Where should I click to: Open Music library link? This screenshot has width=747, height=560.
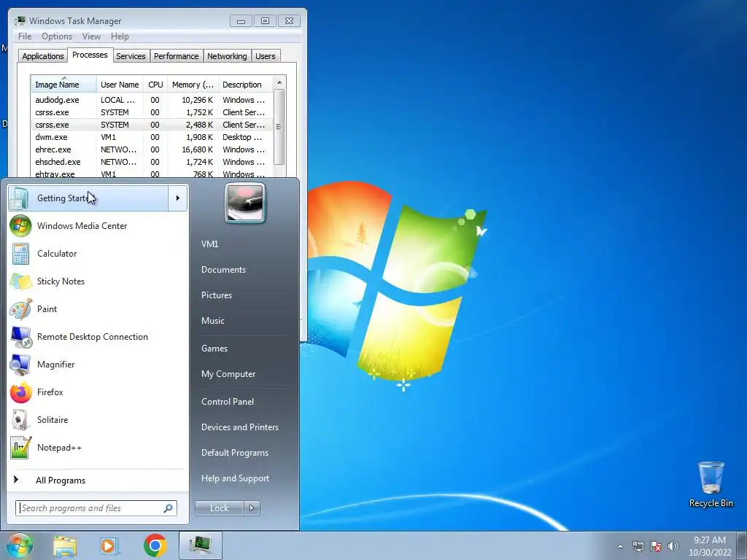click(x=212, y=321)
